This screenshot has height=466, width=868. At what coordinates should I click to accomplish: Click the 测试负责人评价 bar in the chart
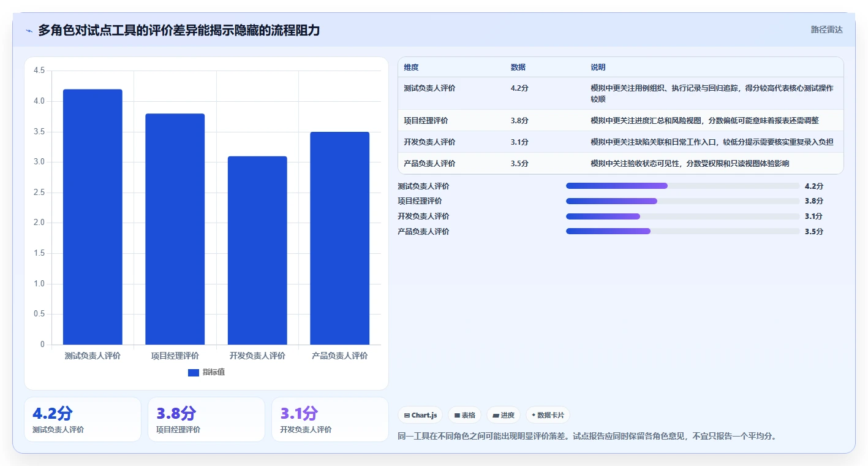click(x=92, y=217)
